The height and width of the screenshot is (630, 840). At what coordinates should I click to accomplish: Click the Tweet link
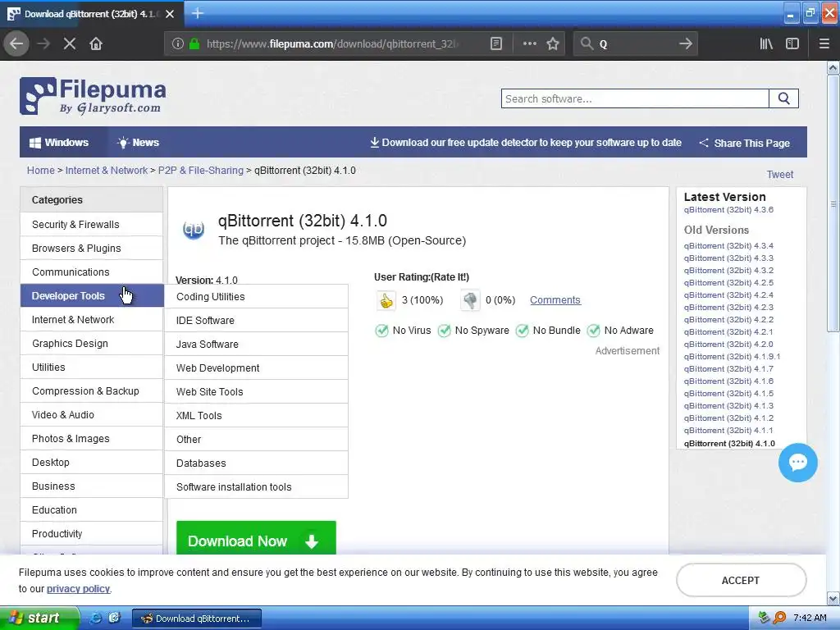(x=779, y=175)
